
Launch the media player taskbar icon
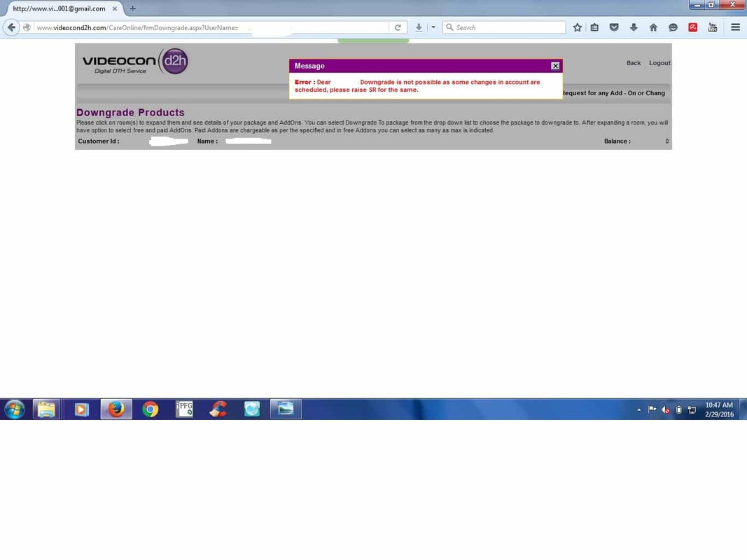pyautogui.click(x=81, y=409)
